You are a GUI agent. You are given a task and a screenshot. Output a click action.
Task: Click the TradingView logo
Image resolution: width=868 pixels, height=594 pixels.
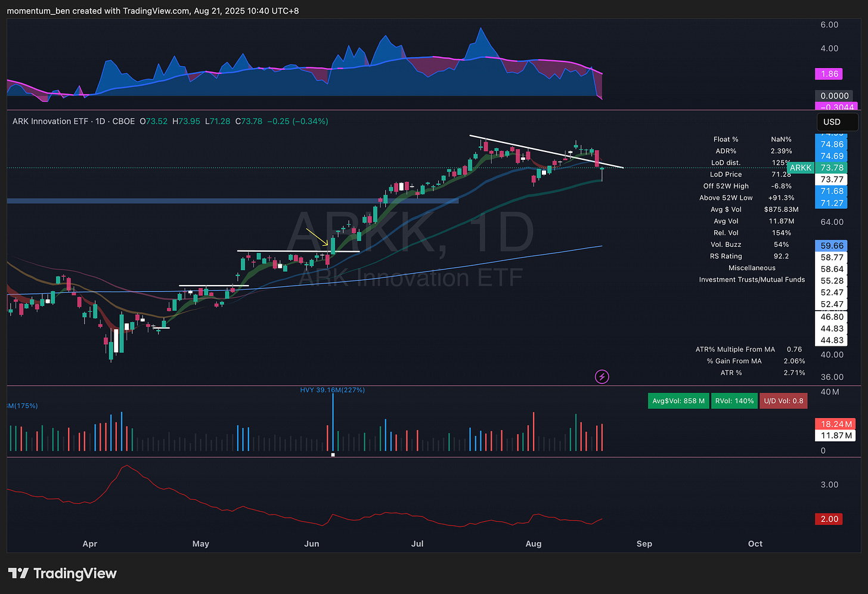click(x=63, y=573)
